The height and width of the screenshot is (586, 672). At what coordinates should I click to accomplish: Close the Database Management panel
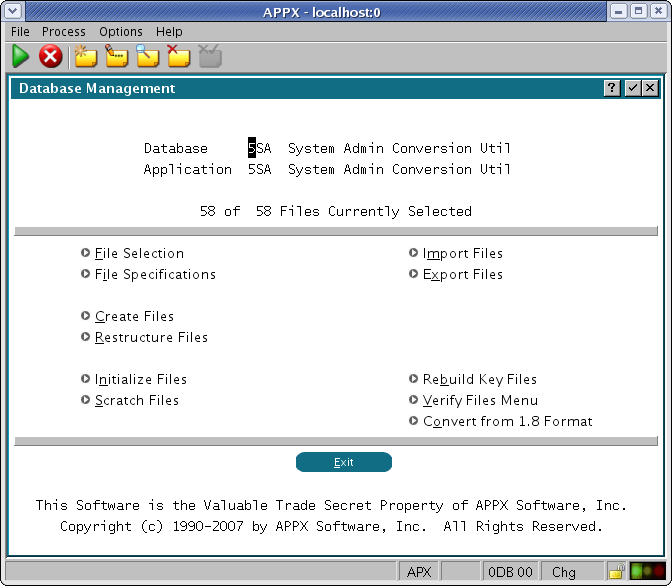point(650,88)
